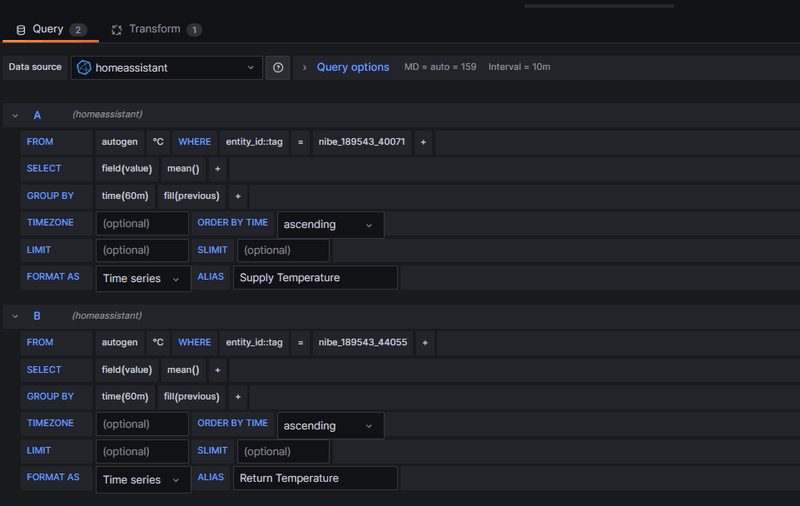Switch to the Query tab
Viewport: 800px width, 506px height.
51,30
